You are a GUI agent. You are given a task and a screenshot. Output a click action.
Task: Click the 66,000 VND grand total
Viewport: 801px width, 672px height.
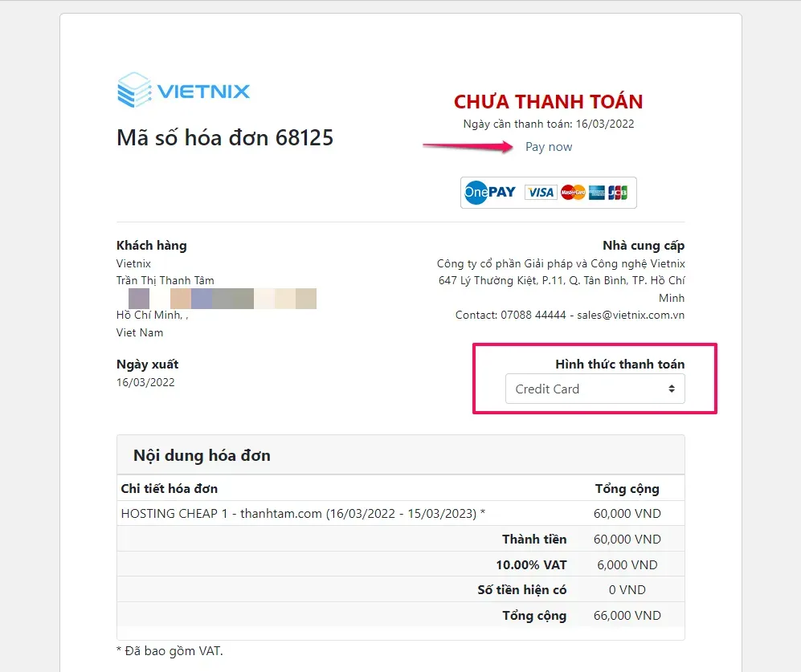pyautogui.click(x=627, y=616)
